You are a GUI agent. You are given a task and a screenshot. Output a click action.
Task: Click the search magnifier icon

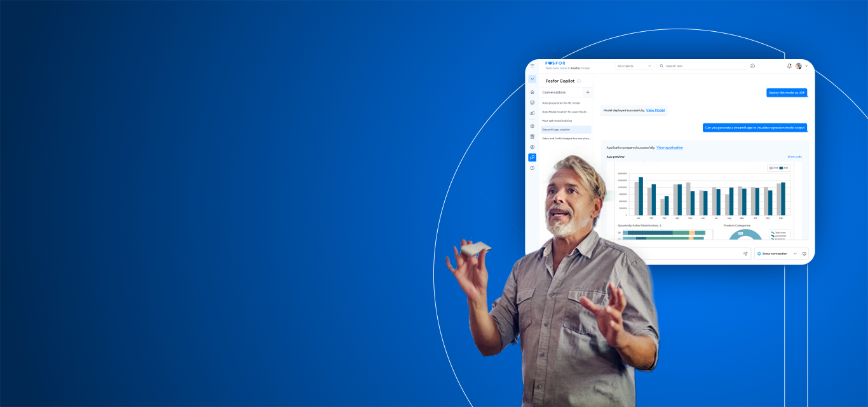click(661, 66)
